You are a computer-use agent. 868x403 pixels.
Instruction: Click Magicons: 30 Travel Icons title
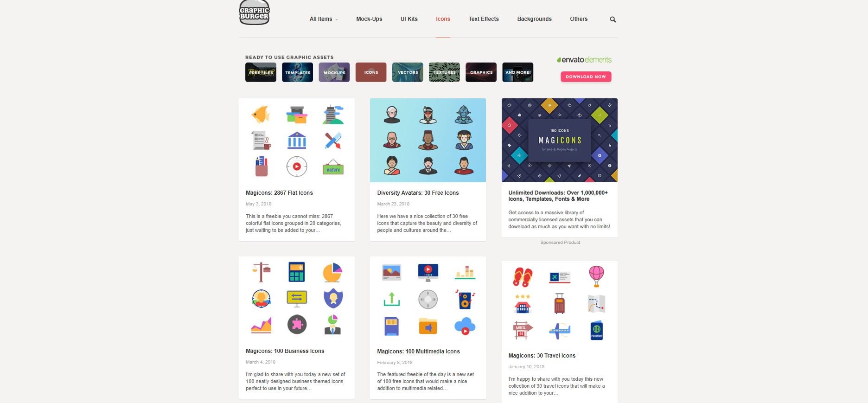coord(542,356)
